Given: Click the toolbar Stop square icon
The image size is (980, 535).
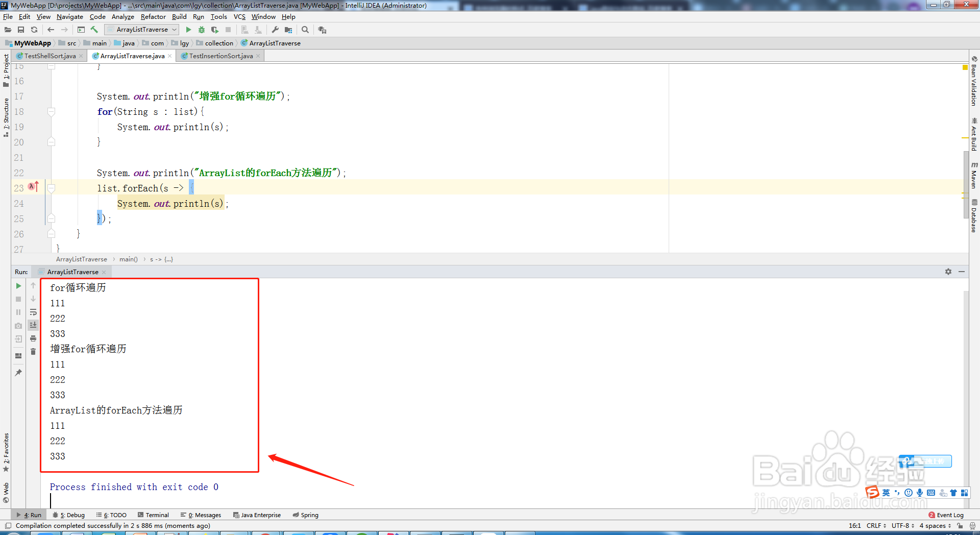Looking at the screenshot, I should (x=228, y=30).
